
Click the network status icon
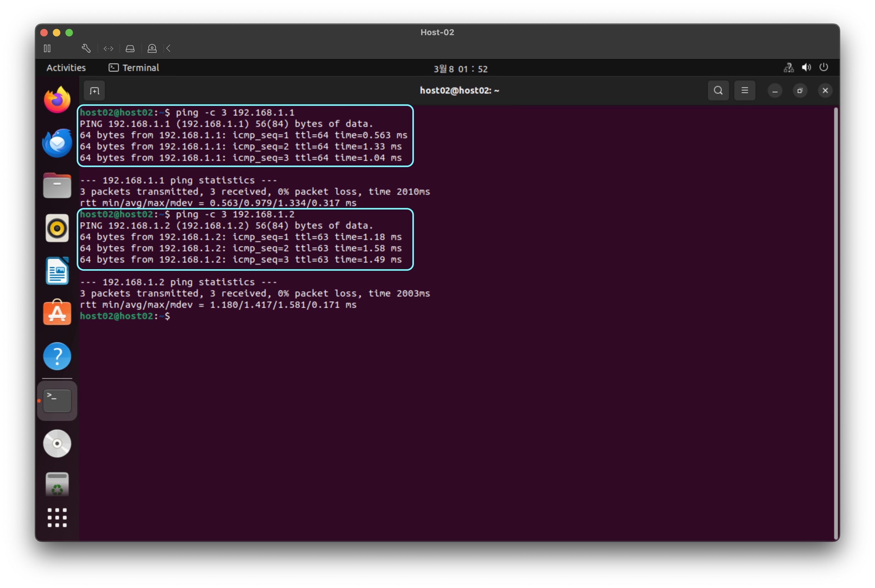(x=788, y=68)
